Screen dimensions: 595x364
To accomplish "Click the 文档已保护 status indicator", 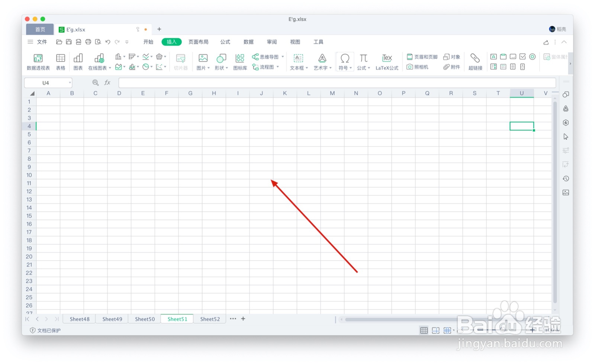I will pos(45,330).
